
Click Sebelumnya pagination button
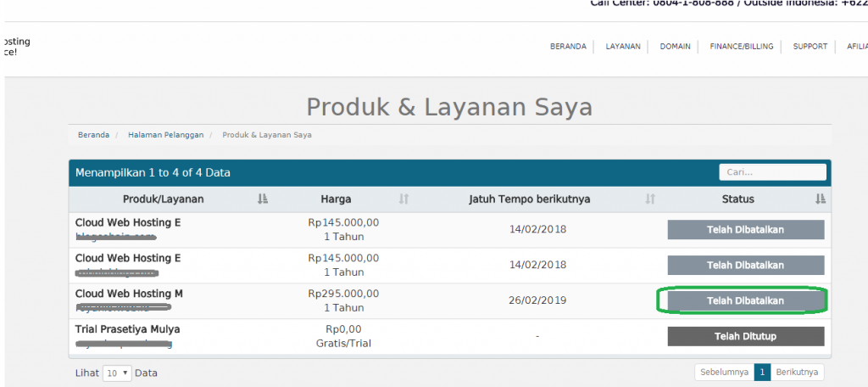[724, 372]
